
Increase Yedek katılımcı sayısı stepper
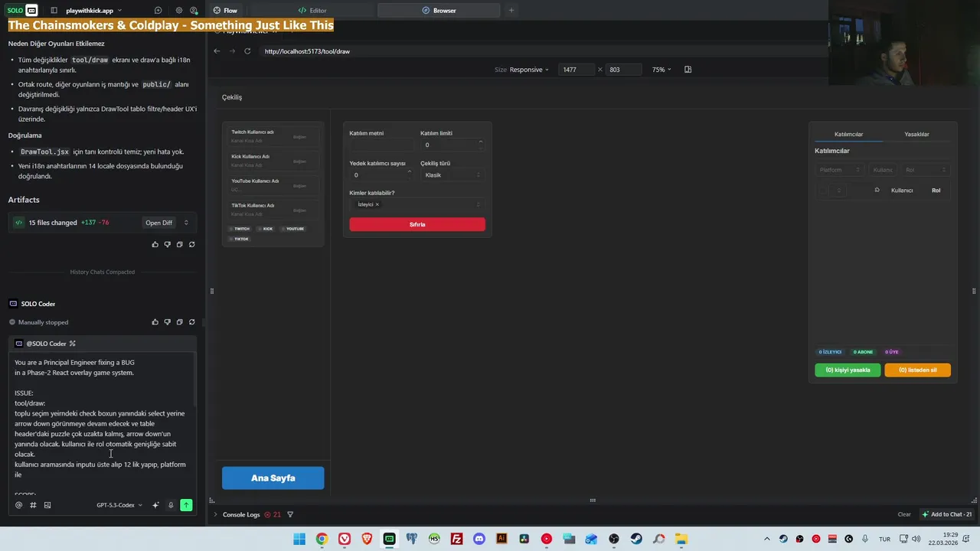(409, 172)
